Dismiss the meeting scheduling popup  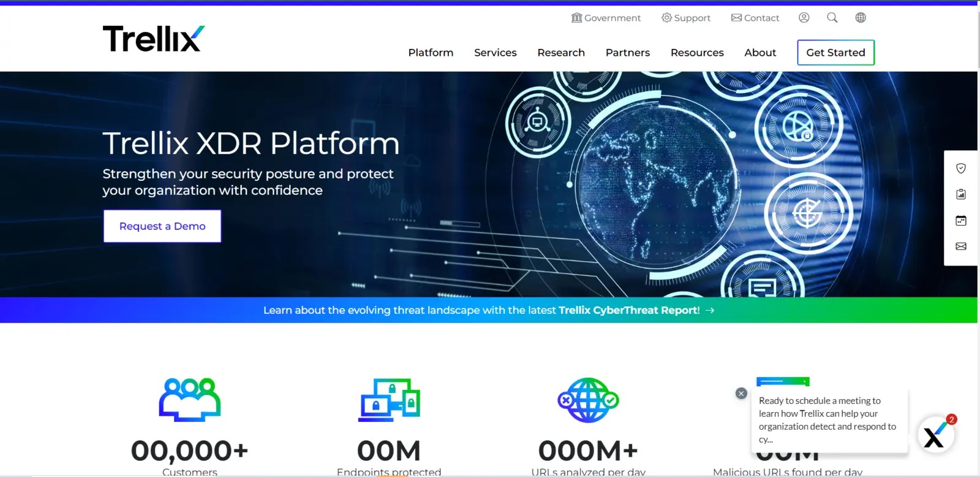[741, 394]
